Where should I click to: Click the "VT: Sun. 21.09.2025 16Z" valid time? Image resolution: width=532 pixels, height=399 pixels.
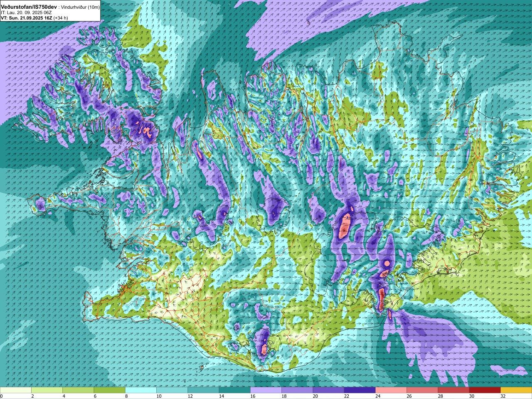click(x=26, y=18)
